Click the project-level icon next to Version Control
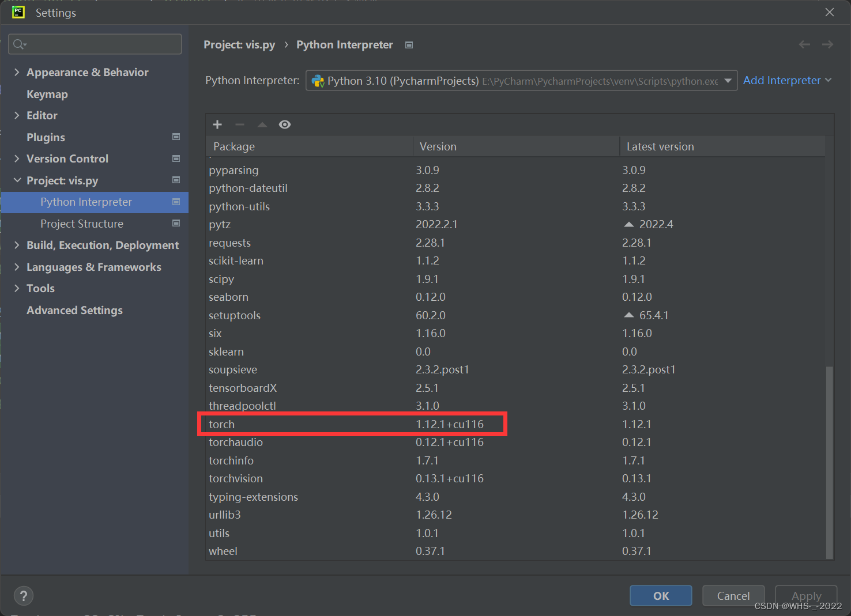This screenshot has height=616, width=851. pos(176,158)
